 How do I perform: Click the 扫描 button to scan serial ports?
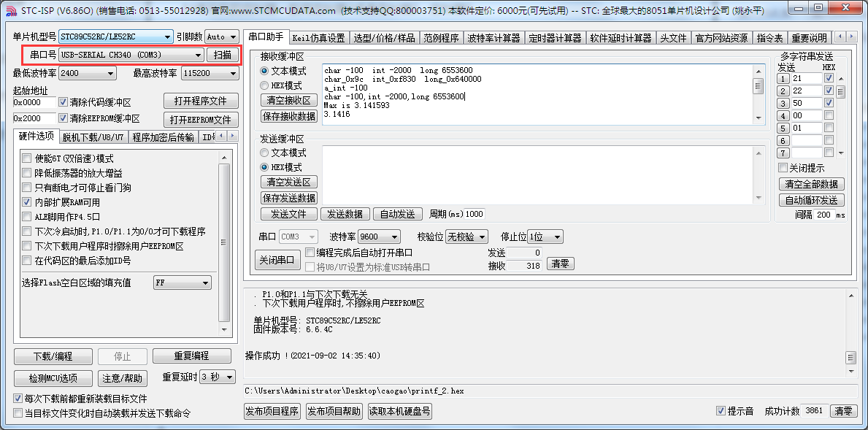(x=223, y=55)
